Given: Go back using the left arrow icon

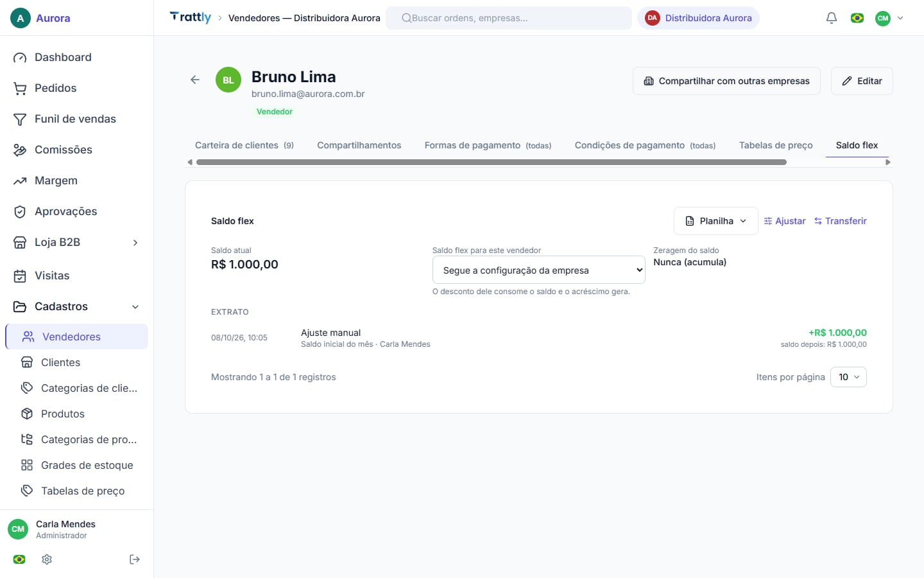Looking at the screenshot, I should tap(195, 80).
